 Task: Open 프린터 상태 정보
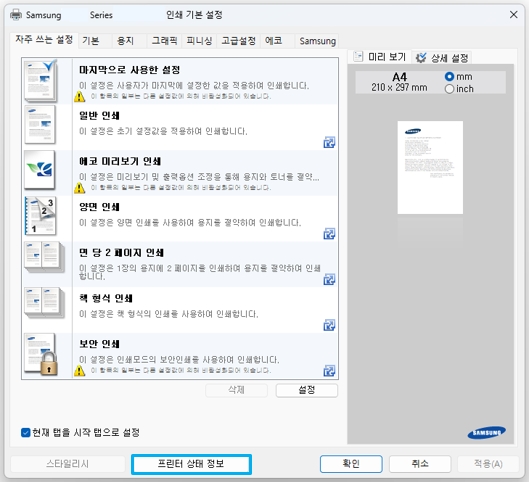click(191, 464)
